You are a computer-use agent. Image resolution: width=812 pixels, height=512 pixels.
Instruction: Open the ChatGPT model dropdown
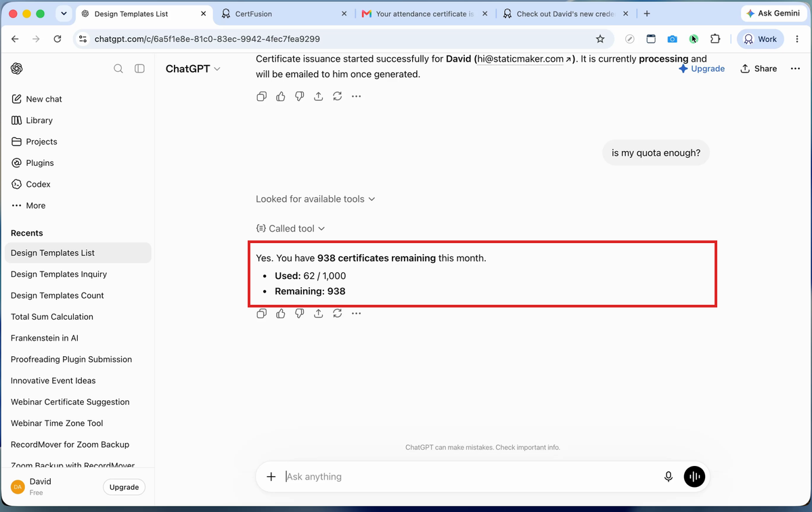(193, 68)
